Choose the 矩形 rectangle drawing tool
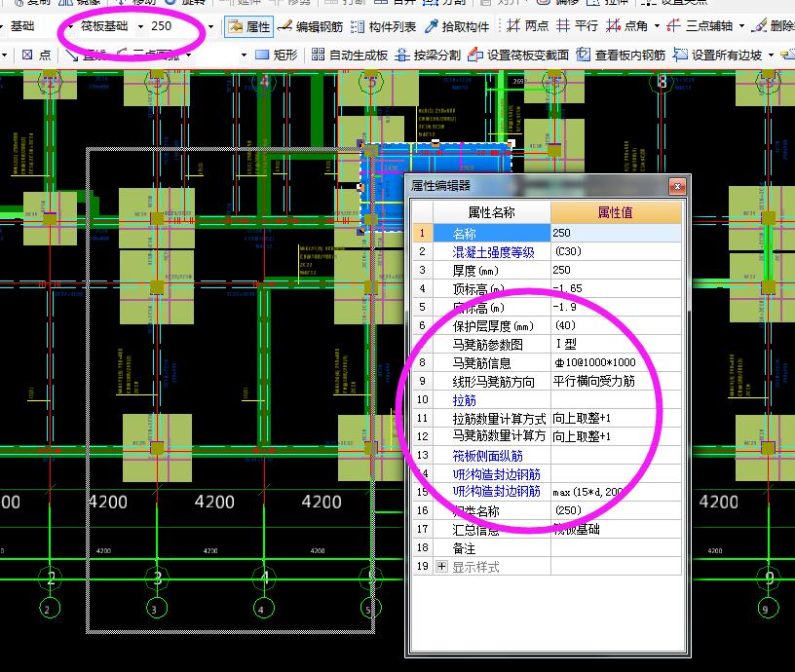 (277, 55)
